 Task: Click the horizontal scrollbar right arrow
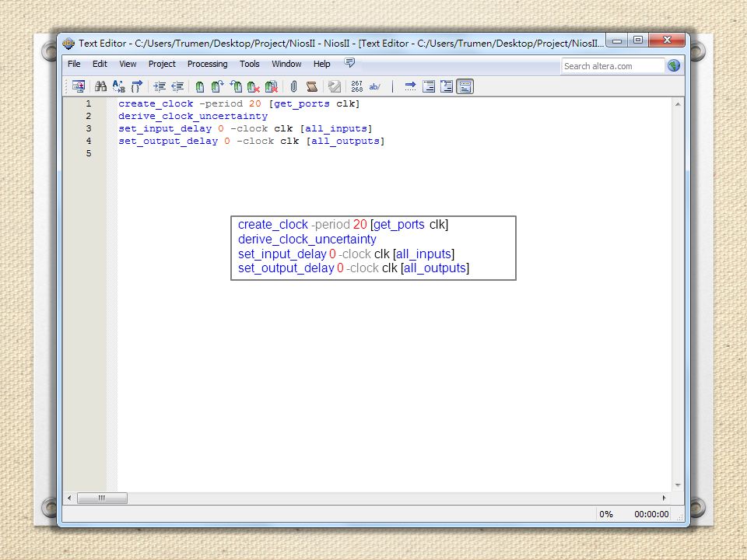664,498
